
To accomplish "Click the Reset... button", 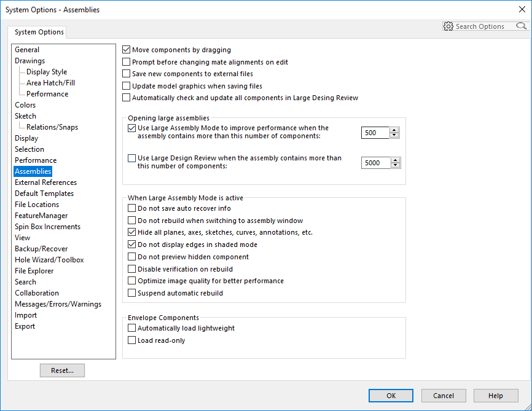I will tap(62, 370).
